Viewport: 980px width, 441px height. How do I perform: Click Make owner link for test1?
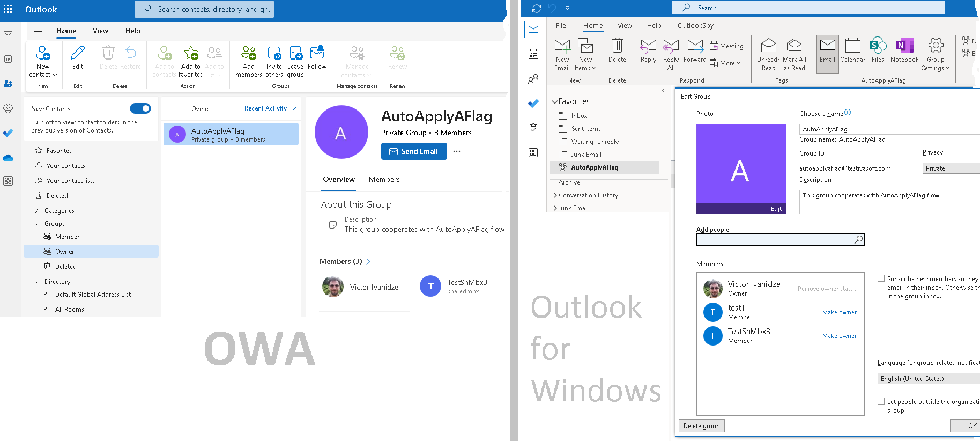tap(840, 312)
